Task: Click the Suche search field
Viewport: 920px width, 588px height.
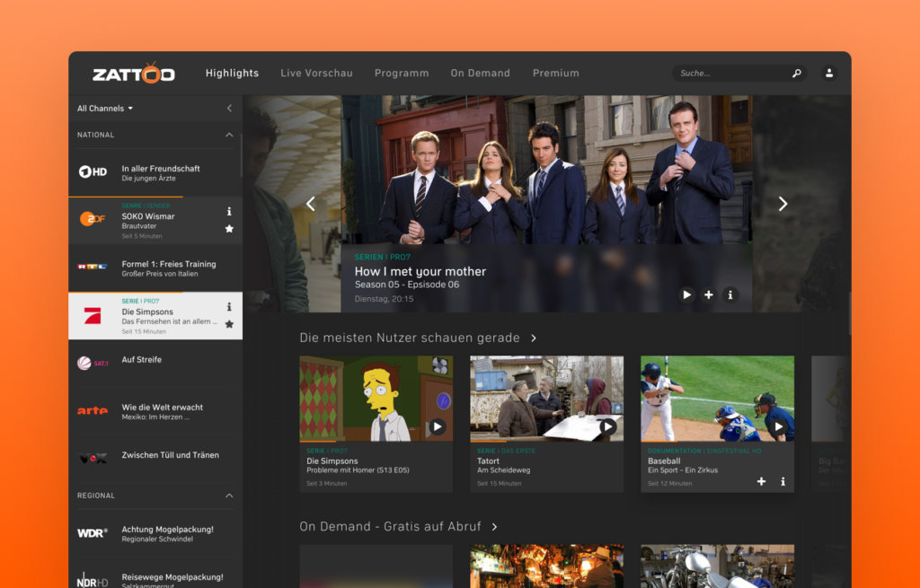Action: tap(739, 74)
